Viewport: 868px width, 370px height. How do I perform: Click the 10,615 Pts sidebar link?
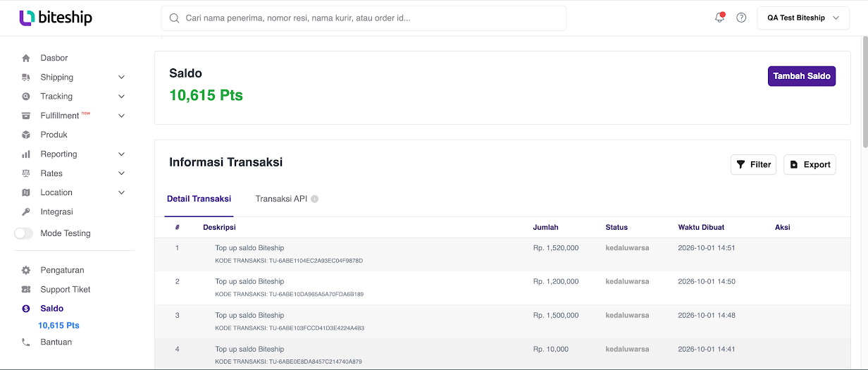[58, 326]
